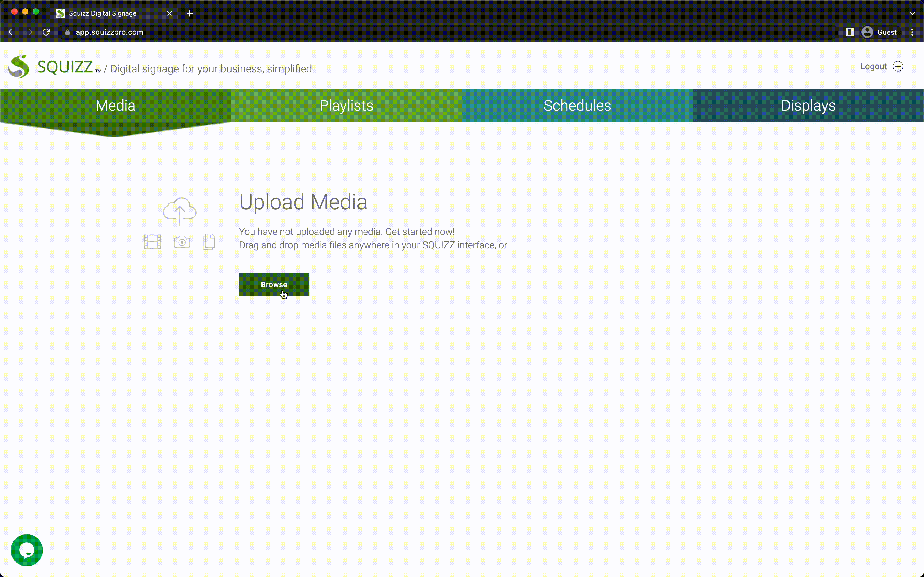This screenshot has width=924, height=577.
Task: Click the Logout link
Action: 874,66
